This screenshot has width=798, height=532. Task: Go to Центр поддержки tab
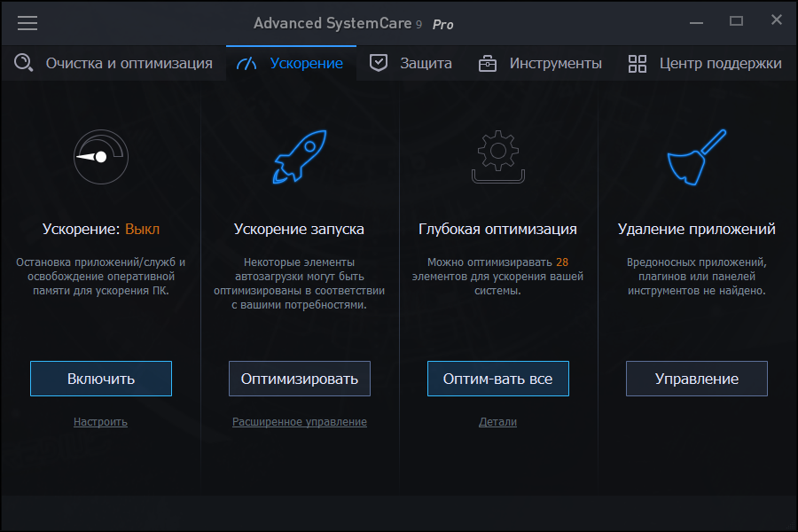click(705, 63)
